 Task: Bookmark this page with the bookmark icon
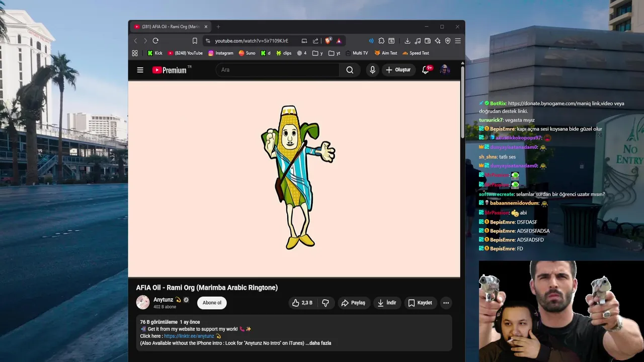pos(195,41)
